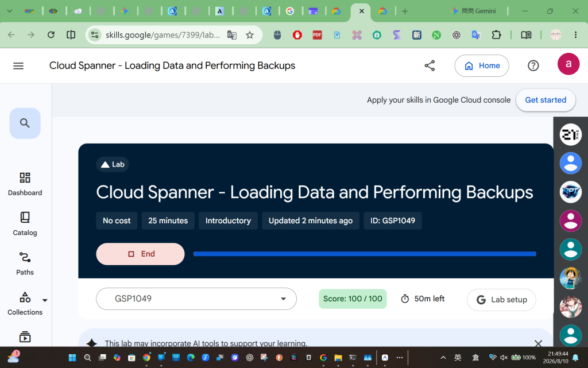Click the Updated 2 minutes ago tag

pos(311,220)
